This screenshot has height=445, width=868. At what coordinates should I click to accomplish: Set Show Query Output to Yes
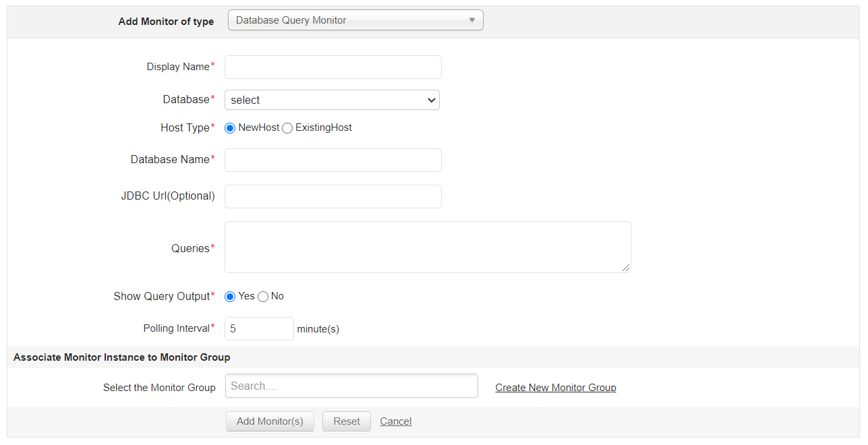point(231,297)
